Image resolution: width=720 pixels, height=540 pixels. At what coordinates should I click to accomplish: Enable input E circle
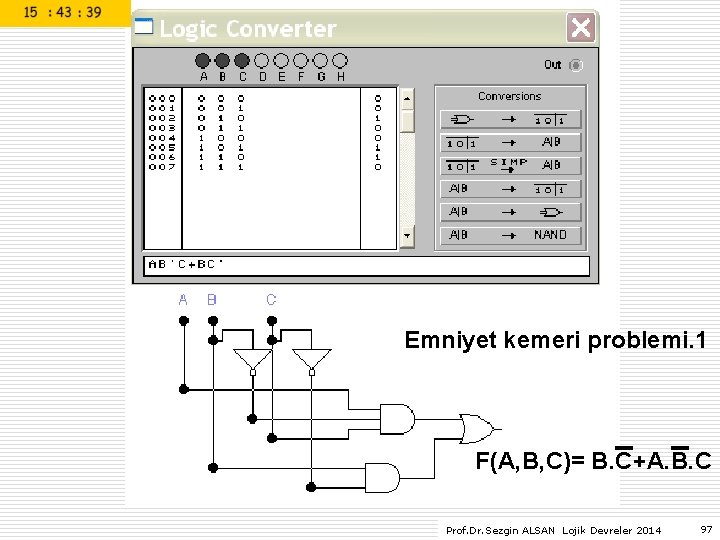point(281,61)
